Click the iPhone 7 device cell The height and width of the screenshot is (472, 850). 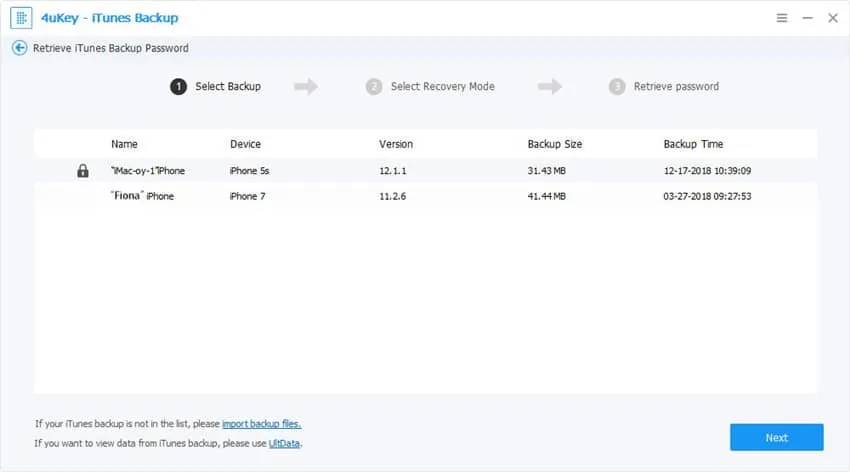click(247, 196)
